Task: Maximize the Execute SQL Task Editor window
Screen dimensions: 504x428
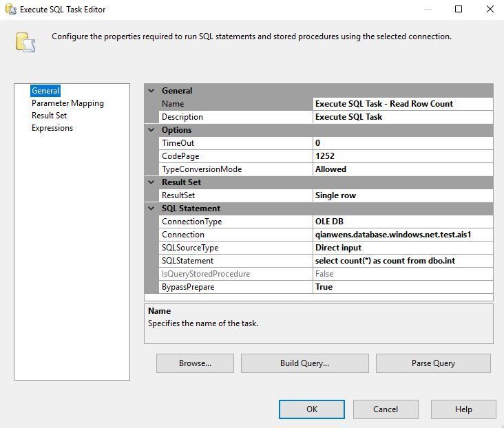Action: 459,9
